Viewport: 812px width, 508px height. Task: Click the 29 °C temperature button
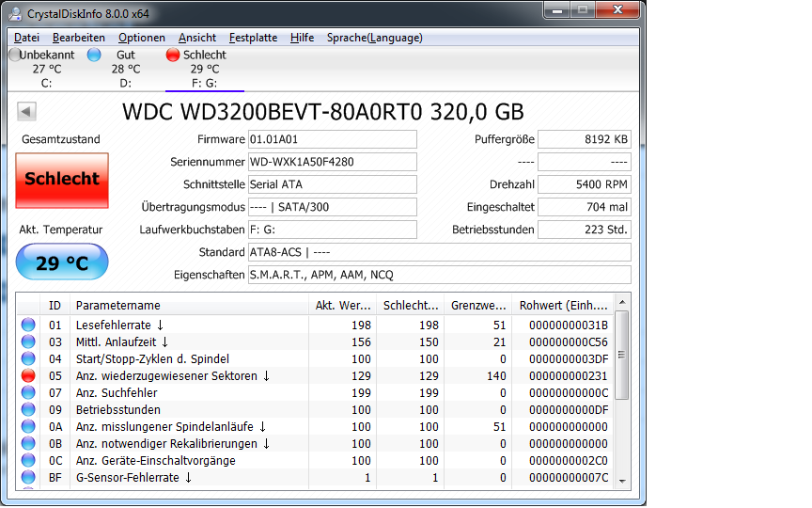tap(62, 262)
